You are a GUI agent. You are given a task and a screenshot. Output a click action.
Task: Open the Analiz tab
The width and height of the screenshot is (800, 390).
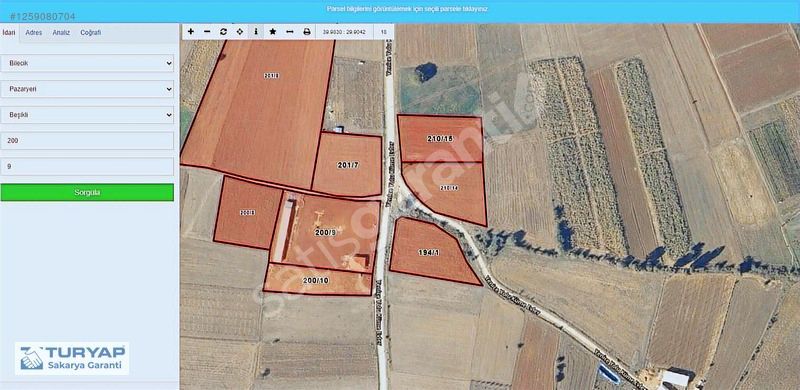pyautogui.click(x=61, y=33)
